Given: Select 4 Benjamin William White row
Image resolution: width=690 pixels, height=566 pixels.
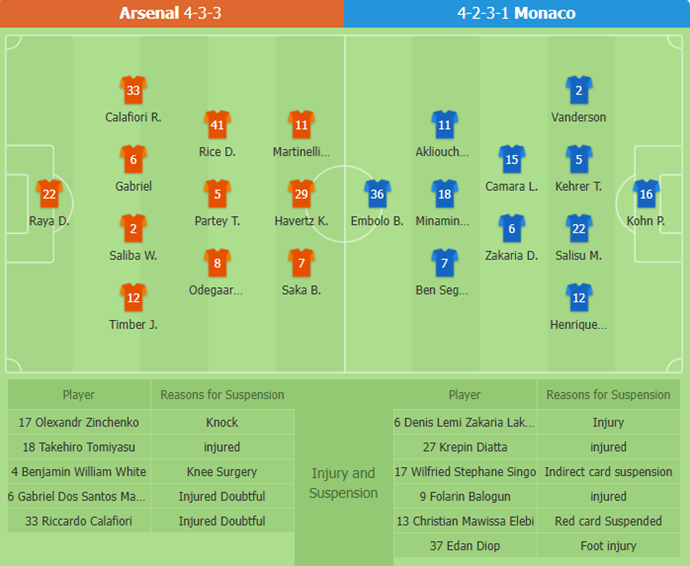Looking at the screenshot, I should 151,471.
